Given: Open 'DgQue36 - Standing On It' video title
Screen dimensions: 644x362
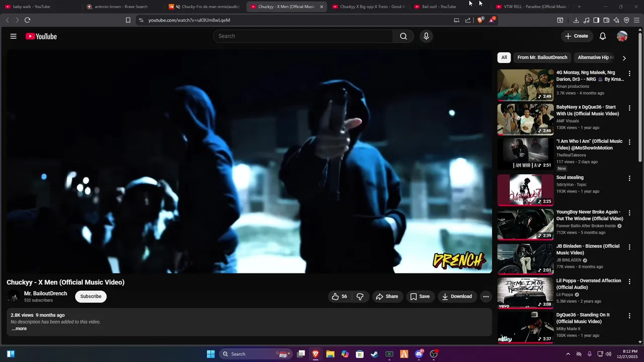Looking at the screenshot, I should pyautogui.click(x=583, y=318).
